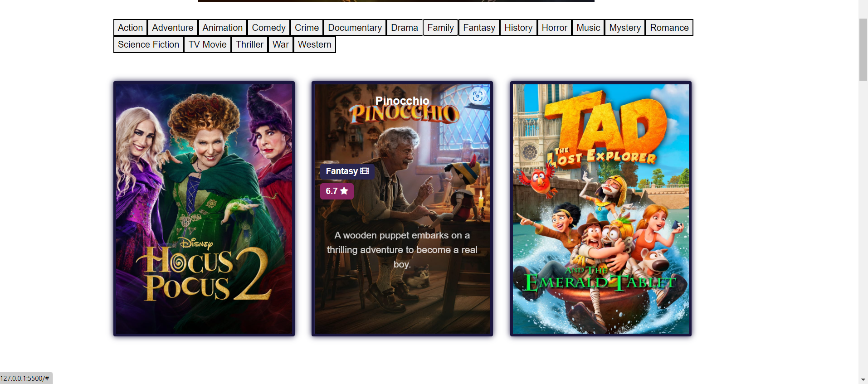The height and width of the screenshot is (384, 868).
Task: Open the Tad the Lost Explorer poster
Action: [x=601, y=209]
